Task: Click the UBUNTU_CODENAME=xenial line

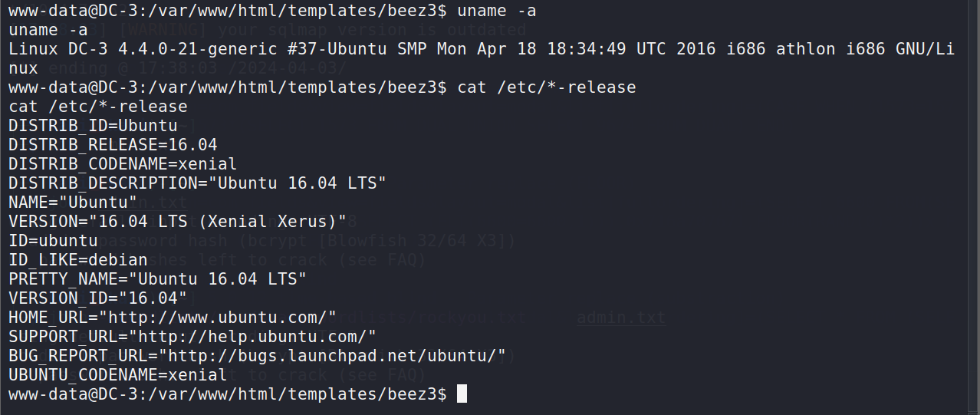Action: [x=118, y=374]
